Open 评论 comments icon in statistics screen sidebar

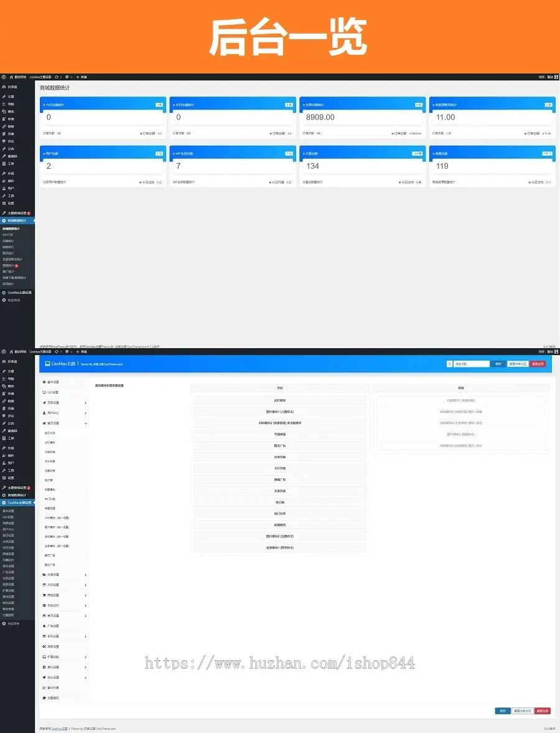[4, 141]
